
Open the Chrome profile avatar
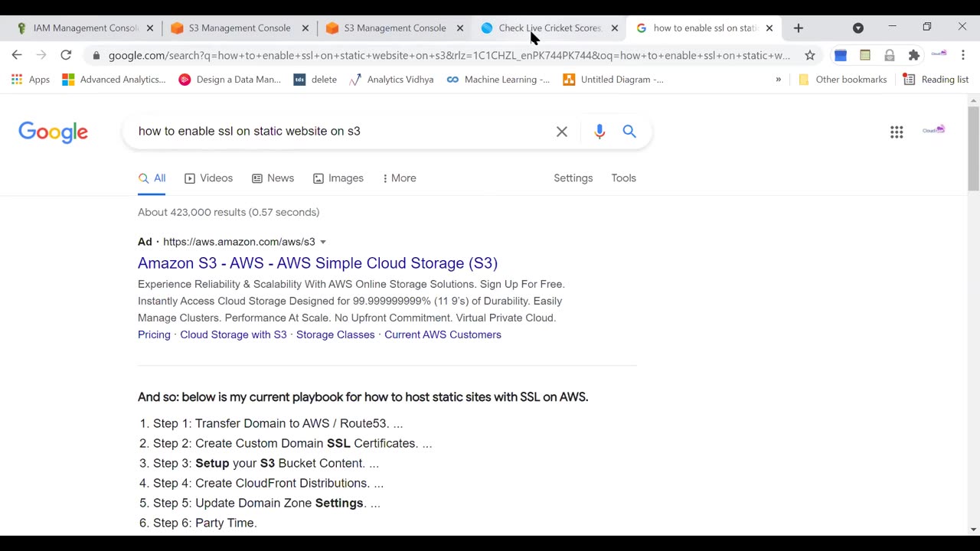tap(939, 54)
